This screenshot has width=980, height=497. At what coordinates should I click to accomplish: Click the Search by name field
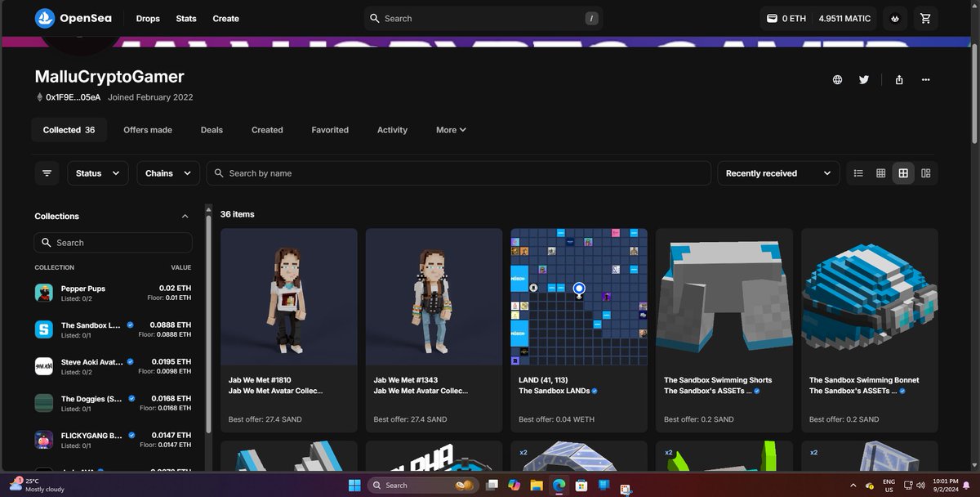coord(458,173)
